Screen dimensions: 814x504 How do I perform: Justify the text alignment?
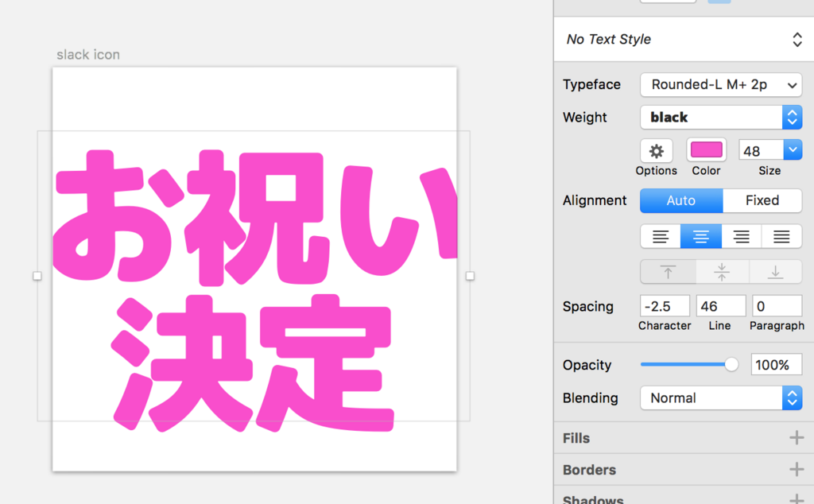[x=781, y=237]
